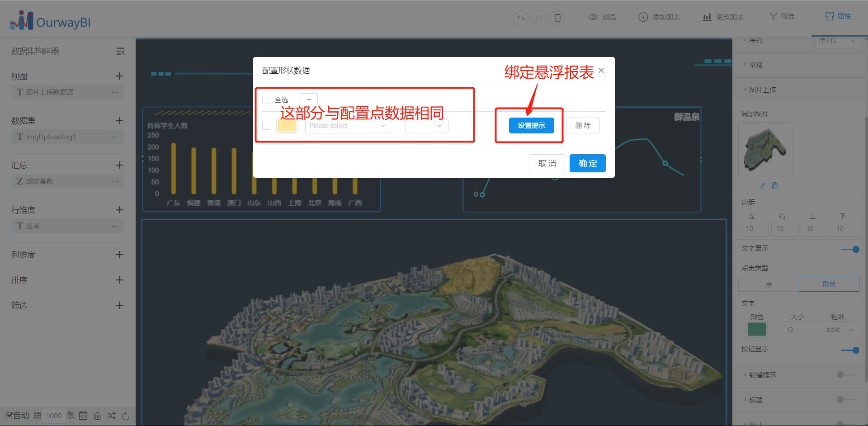Open the bold font weight dropdown
This screenshot has width=868, height=426.
tap(840, 330)
